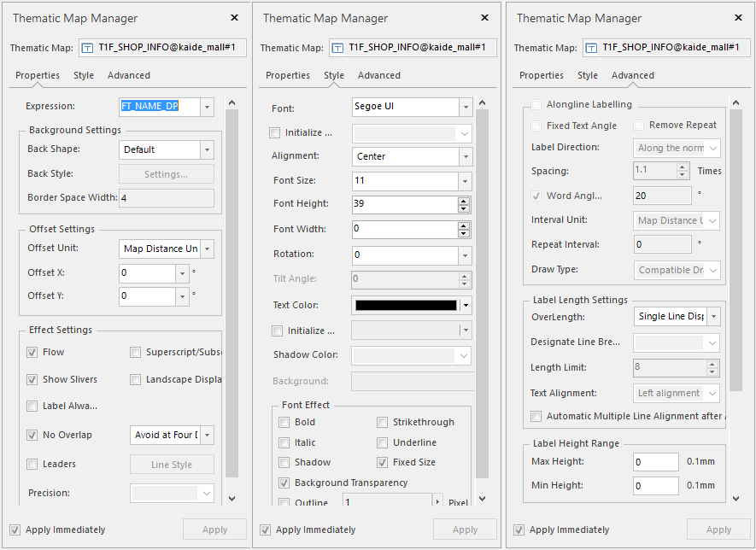Open the Properties tab in rightmost panel
Image resolution: width=756 pixels, height=550 pixels.
click(x=542, y=75)
